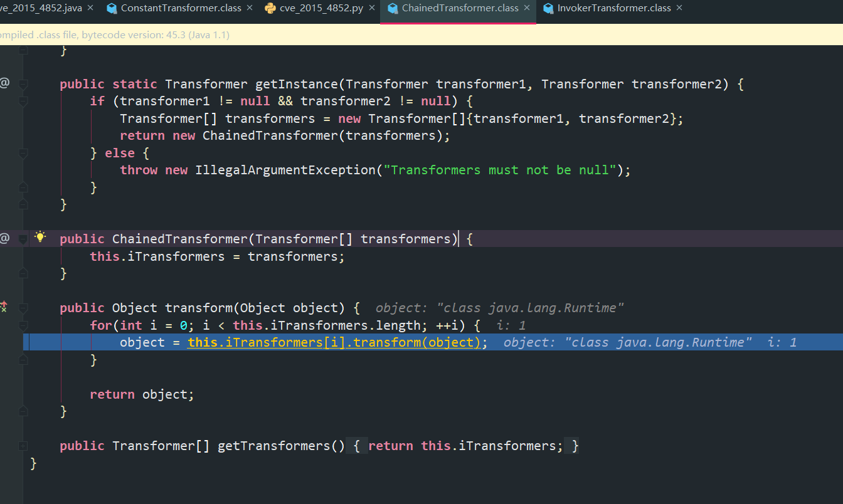This screenshot has width=843, height=504.
Task: Click the collapsed 'return this.iTransformers;' body
Action: click(x=465, y=446)
